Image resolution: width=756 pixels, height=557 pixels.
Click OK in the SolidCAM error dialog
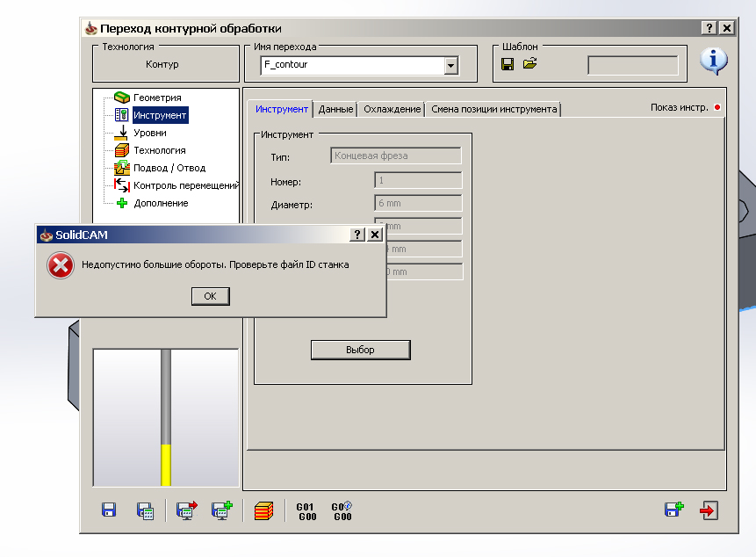click(210, 296)
